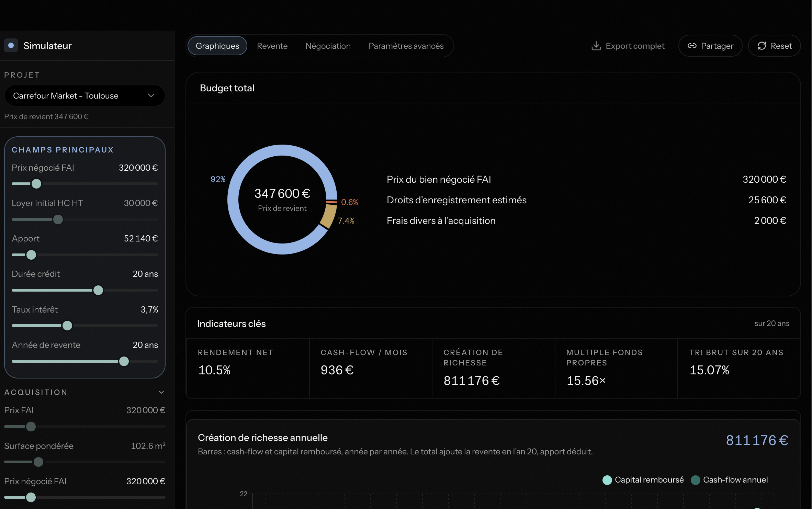This screenshot has height=509, width=812.
Task: Click the TRI brut sur 20 ans value
Action: 709,370
